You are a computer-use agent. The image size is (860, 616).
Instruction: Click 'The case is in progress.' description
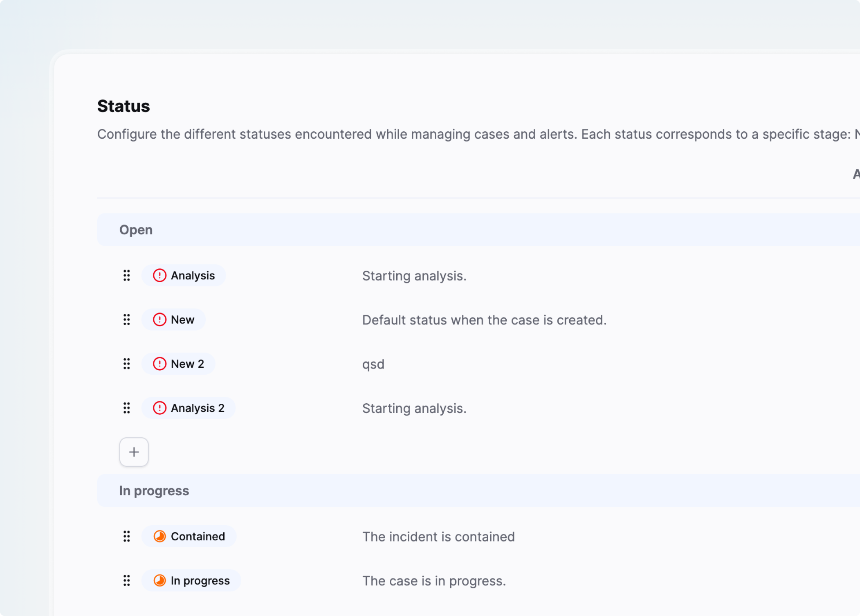tap(434, 581)
